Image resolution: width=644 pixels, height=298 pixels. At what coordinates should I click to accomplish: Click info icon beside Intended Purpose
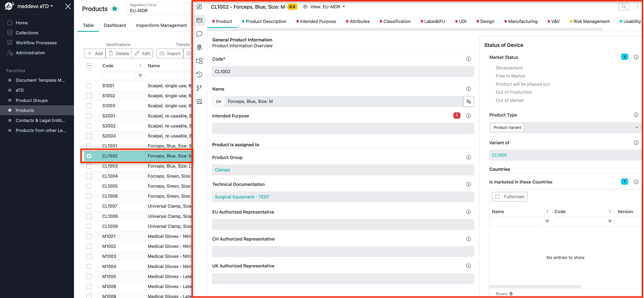pyautogui.click(x=468, y=116)
